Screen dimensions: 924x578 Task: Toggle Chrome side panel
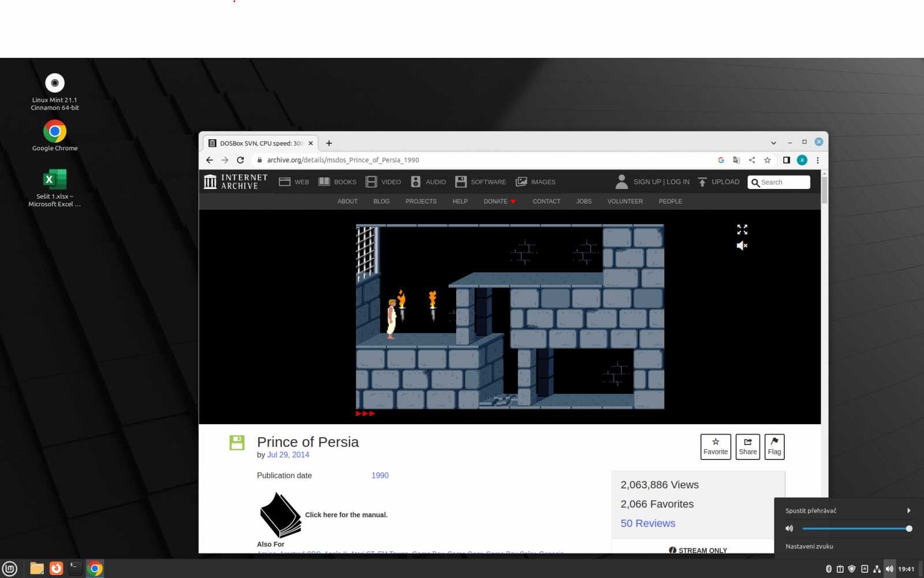(x=787, y=160)
